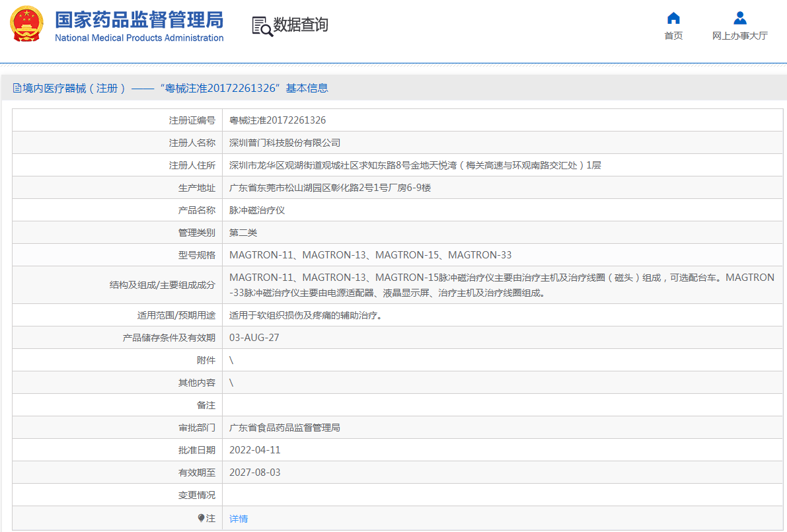Click the 首页 home icon
The image size is (787, 532).
(x=673, y=18)
